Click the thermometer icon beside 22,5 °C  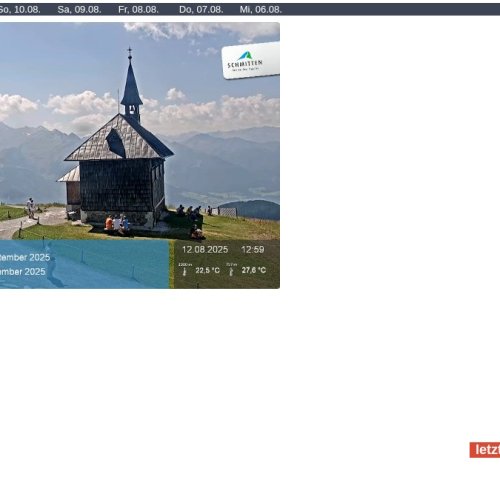point(185,272)
